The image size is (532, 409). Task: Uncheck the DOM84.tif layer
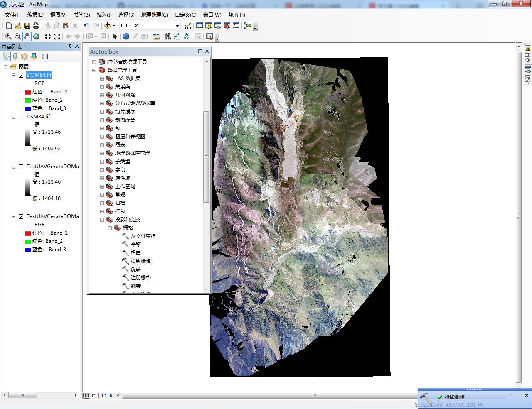[21, 75]
